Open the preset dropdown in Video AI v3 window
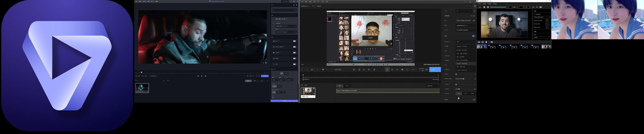This screenshot has height=134, width=644. (x=284, y=10)
